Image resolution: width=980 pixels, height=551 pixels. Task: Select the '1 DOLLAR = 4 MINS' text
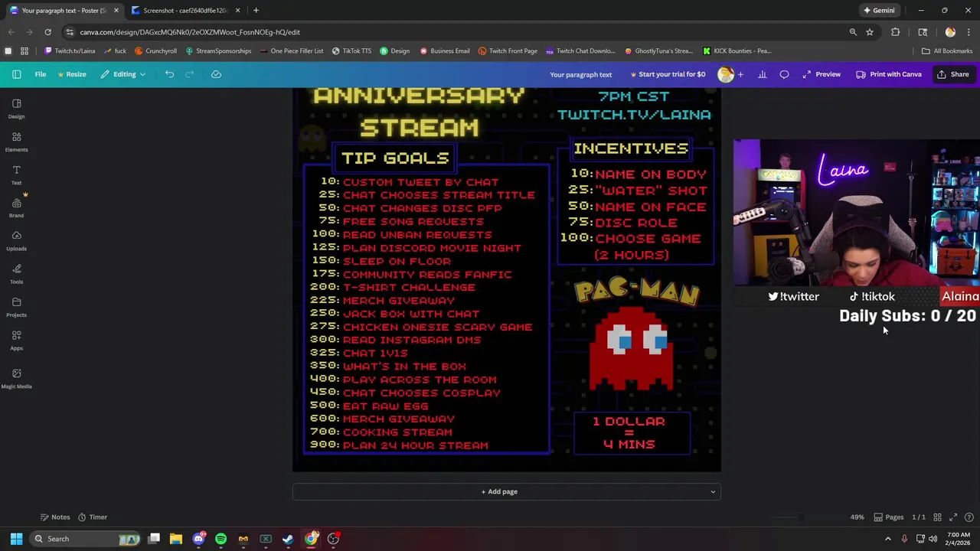click(x=629, y=432)
